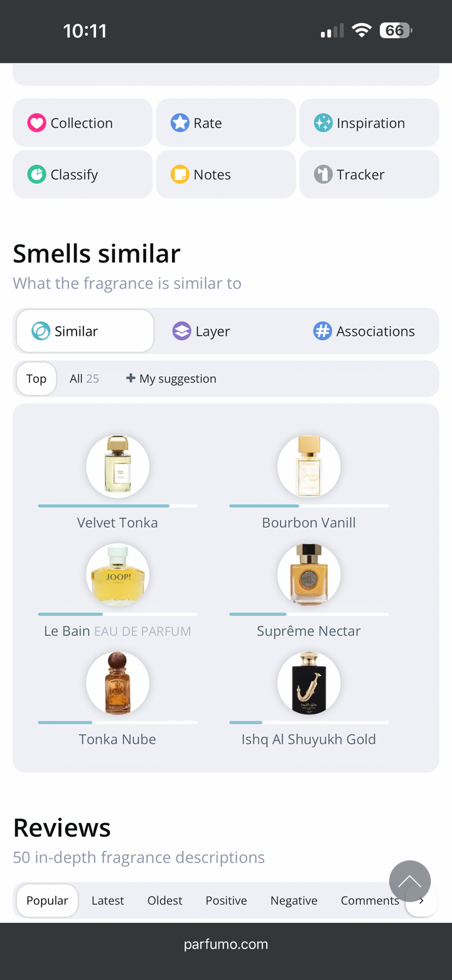This screenshot has width=452, height=980.
Task: Open the Velvet Tonka bottle thumbnail
Action: click(117, 466)
